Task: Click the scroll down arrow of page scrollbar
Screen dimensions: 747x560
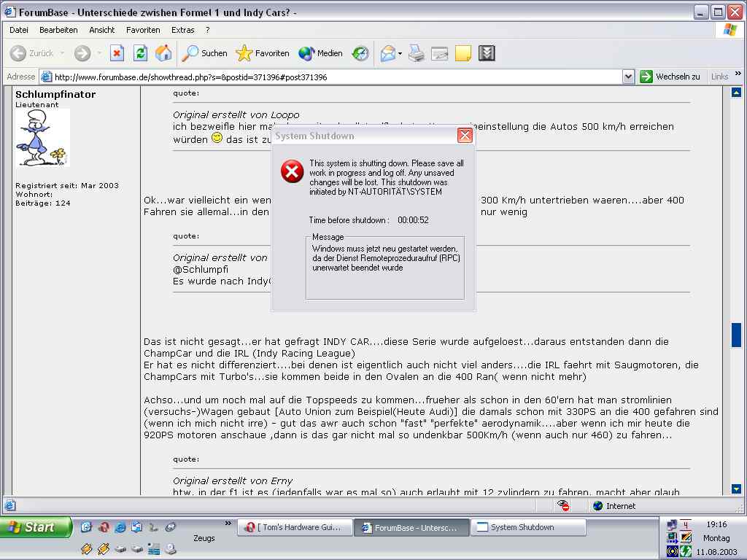Action: pyautogui.click(x=737, y=489)
